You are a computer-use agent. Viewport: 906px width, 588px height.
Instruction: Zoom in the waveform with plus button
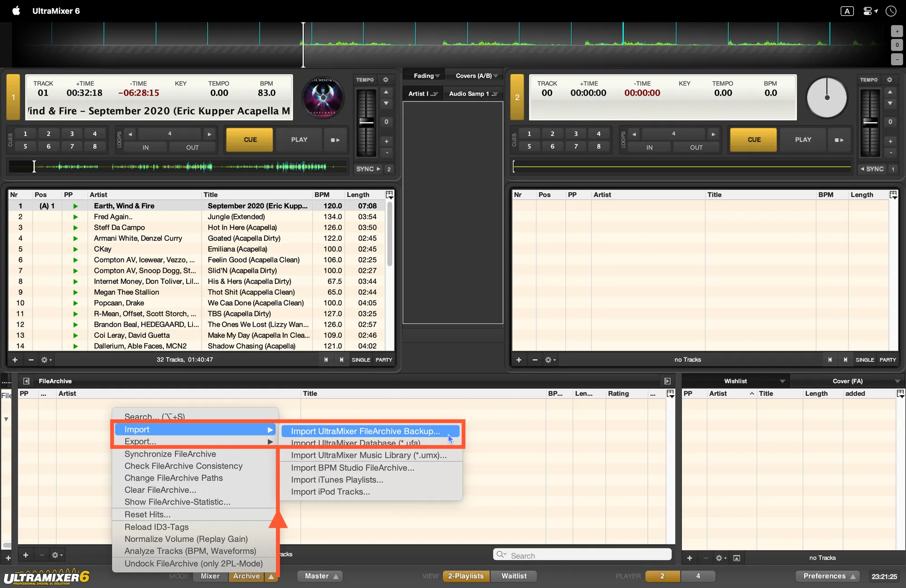(x=897, y=31)
